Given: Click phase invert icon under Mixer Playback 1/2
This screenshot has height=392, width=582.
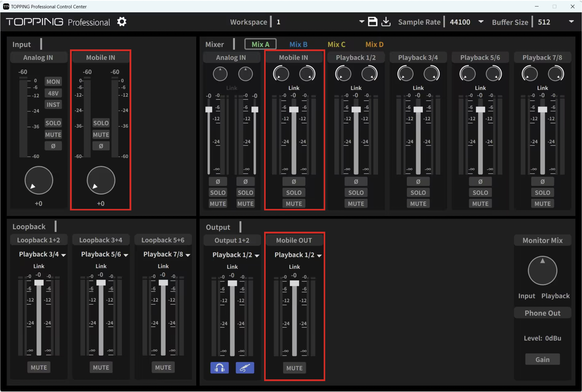Looking at the screenshot, I should [356, 182].
